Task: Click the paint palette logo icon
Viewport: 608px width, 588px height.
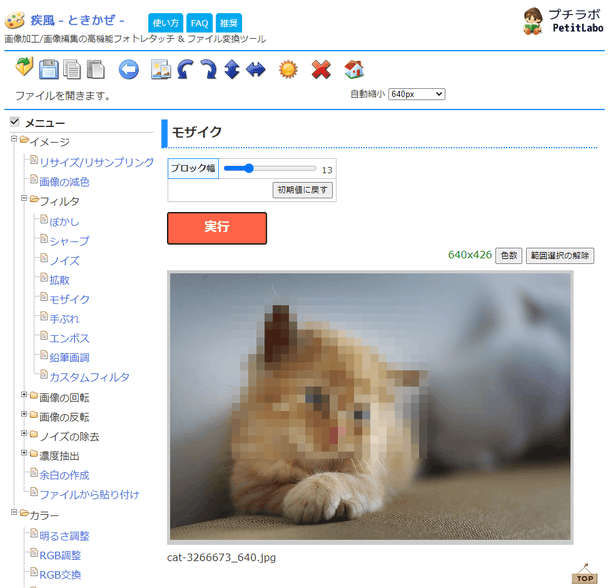Action: click(x=14, y=21)
